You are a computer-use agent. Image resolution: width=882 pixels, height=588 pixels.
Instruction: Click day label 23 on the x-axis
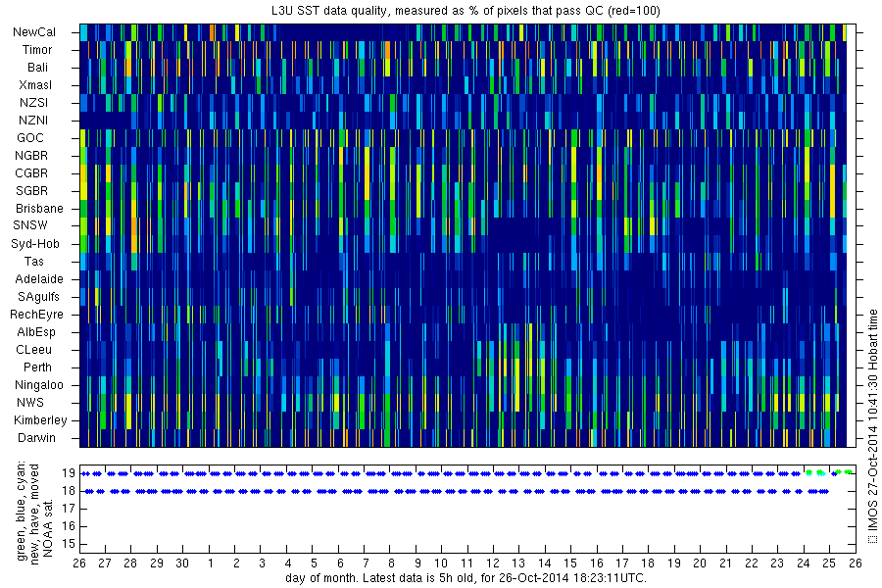click(x=777, y=563)
